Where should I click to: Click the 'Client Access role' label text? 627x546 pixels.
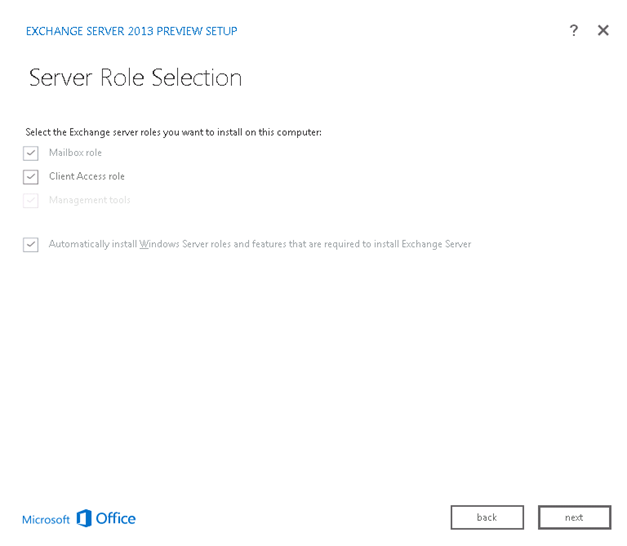87,177
